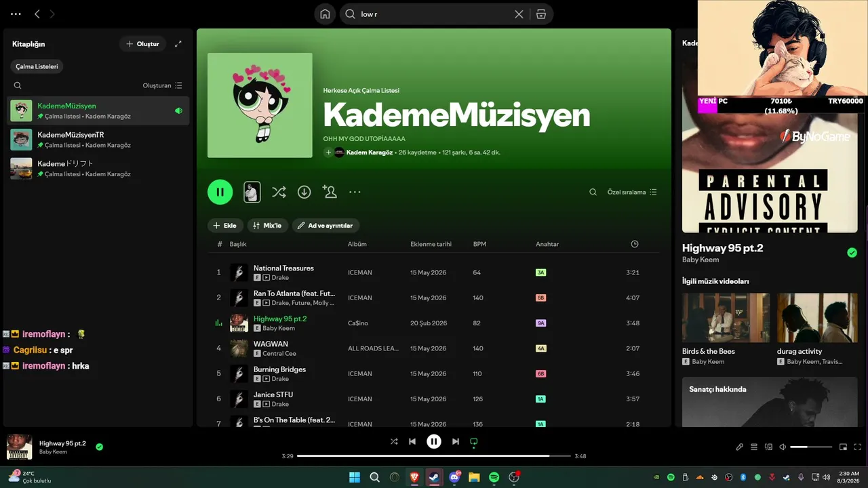Sort by the Eklenme tarihi column header

pos(431,244)
